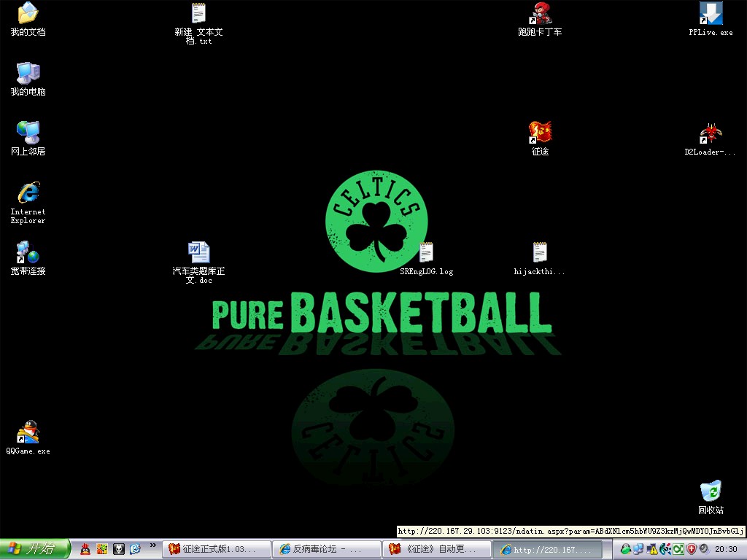Viewport: 747px width, 560px height.
Task: Click the http://220.167.29.103 URL tooltip
Action: tap(570, 531)
